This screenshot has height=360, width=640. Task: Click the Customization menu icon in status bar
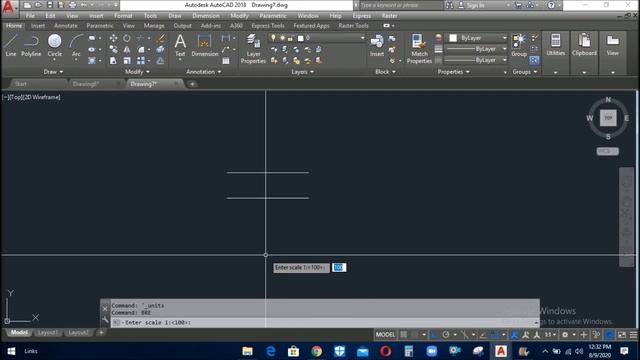[x=633, y=335]
